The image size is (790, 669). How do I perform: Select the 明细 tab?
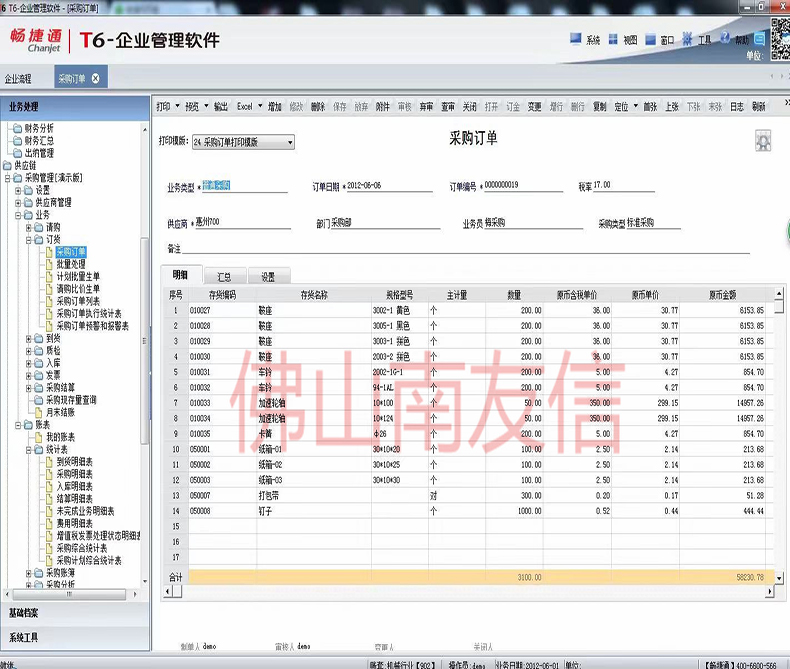coord(181,275)
